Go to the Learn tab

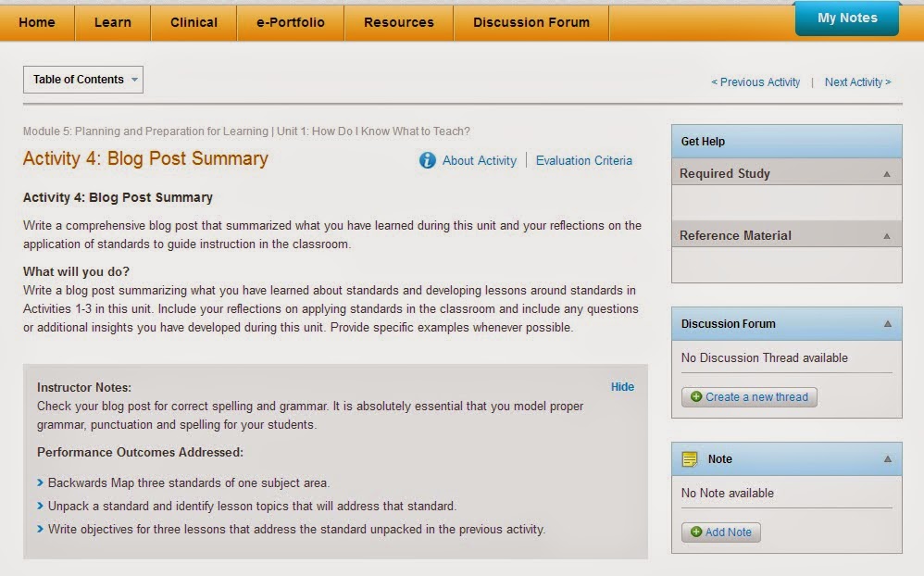click(112, 22)
